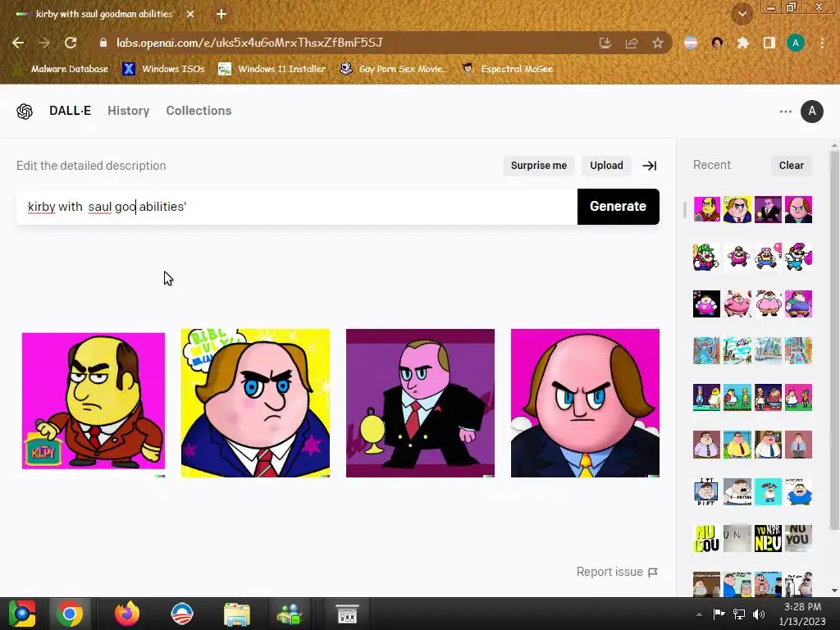Image resolution: width=840 pixels, height=630 pixels.
Task: Click the Report issue flag link
Action: [x=617, y=572]
